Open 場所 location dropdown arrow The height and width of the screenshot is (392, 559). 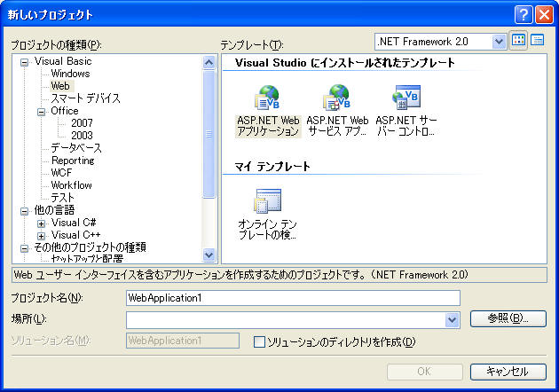[x=452, y=320]
